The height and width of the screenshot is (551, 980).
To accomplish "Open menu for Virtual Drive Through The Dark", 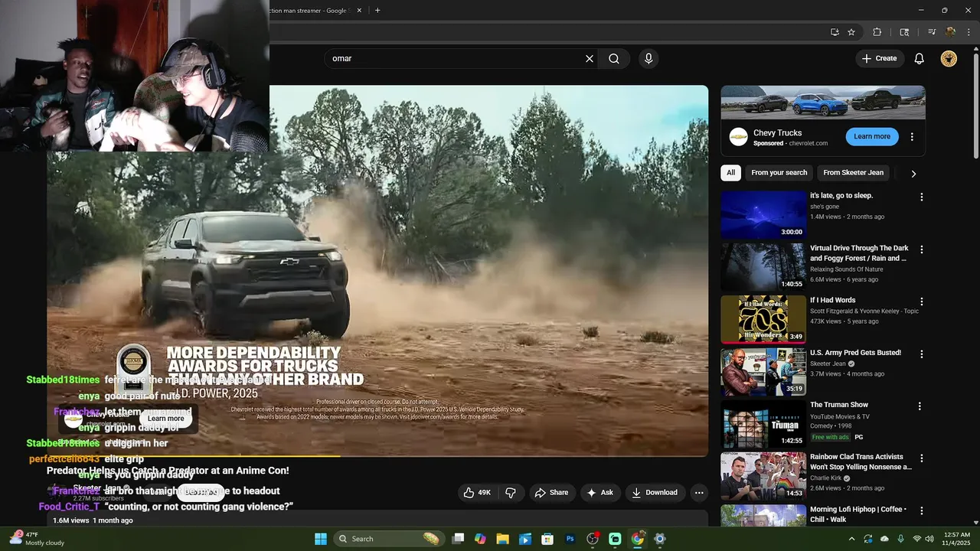I will [921, 249].
